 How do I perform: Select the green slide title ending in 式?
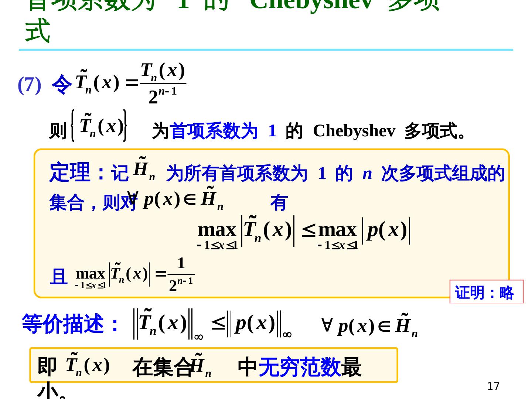pyautogui.click(x=37, y=31)
